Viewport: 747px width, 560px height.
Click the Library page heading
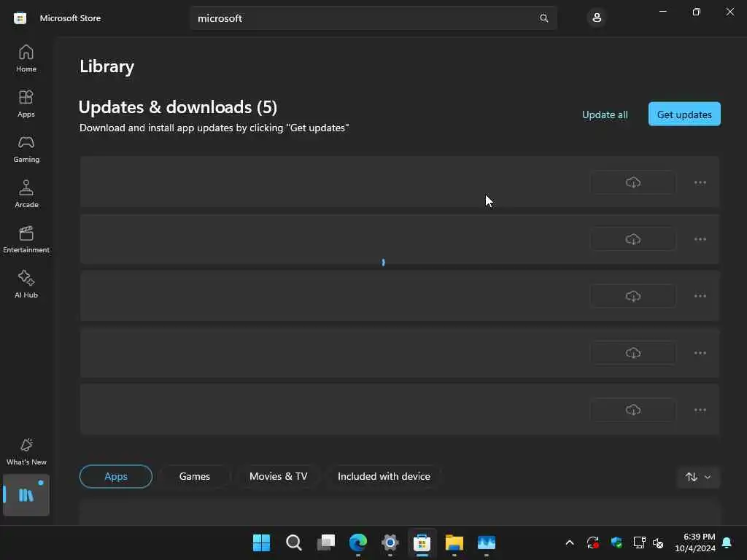(x=107, y=66)
